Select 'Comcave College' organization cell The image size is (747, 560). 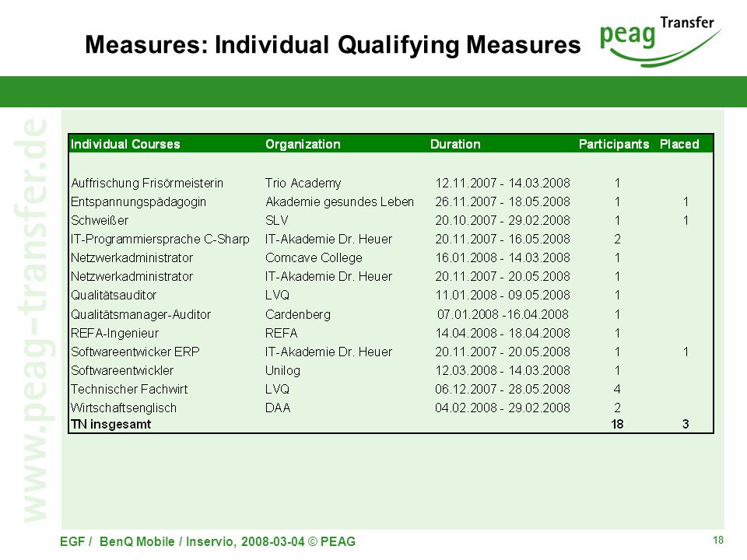click(314, 258)
